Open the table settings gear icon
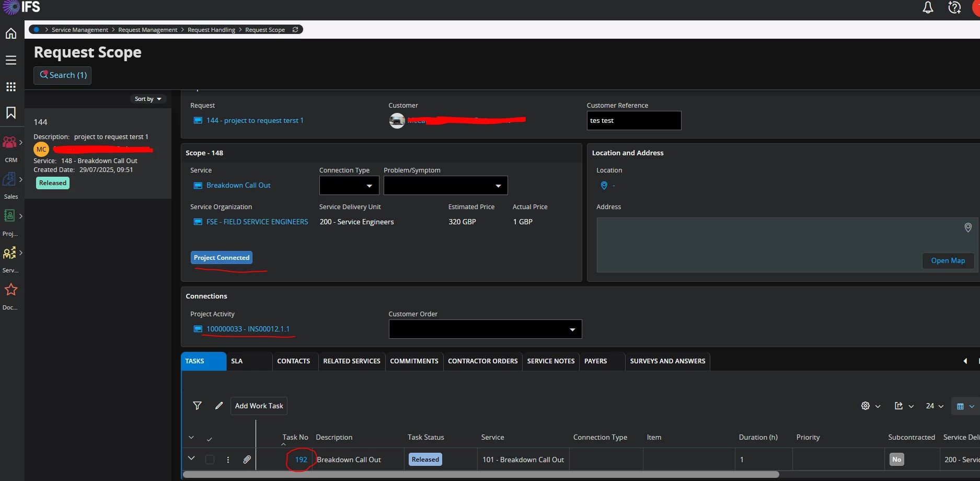Viewport: 980px width, 481px height. [x=866, y=406]
